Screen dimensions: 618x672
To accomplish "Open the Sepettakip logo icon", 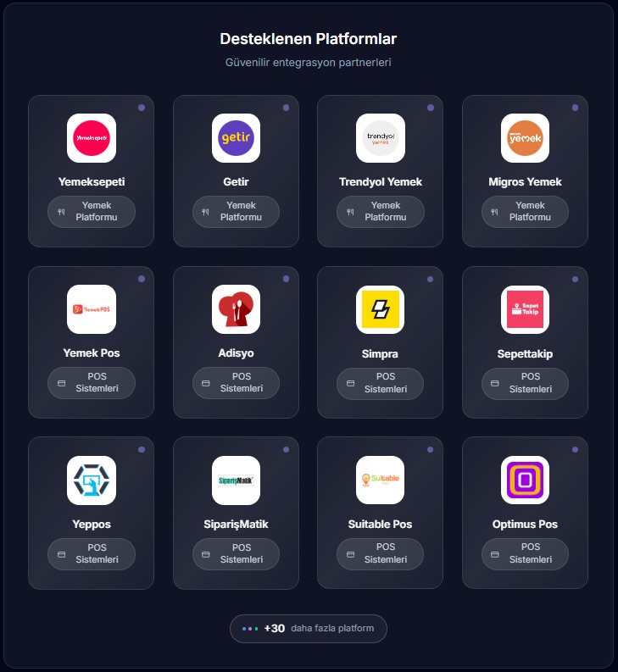I will point(525,309).
